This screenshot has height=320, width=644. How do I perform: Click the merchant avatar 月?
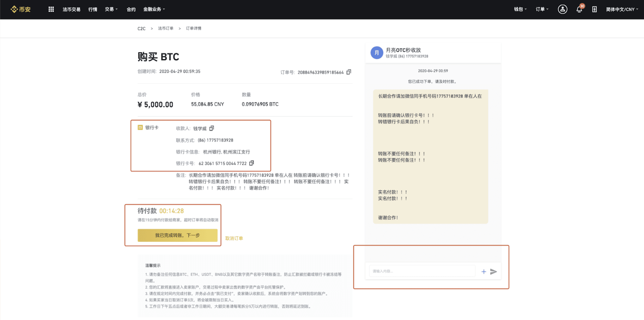pos(377,52)
